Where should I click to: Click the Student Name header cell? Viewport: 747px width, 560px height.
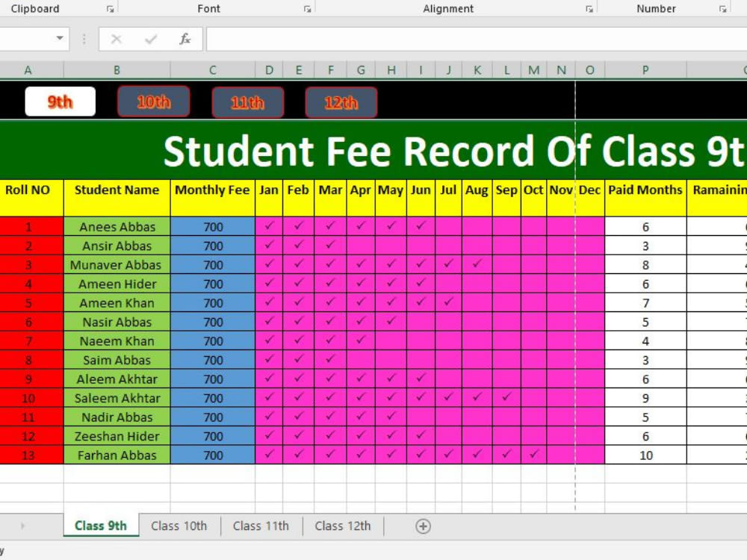pyautogui.click(x=117, y=198)
